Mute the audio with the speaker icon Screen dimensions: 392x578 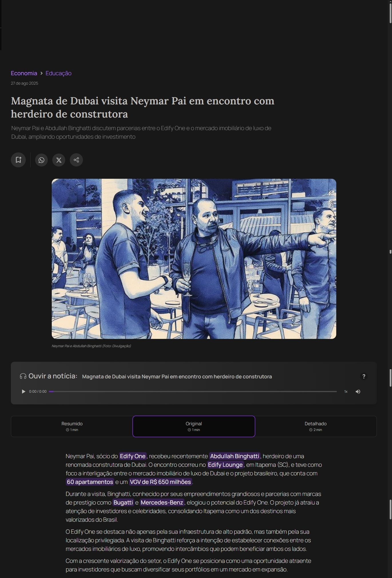point(358,392)
